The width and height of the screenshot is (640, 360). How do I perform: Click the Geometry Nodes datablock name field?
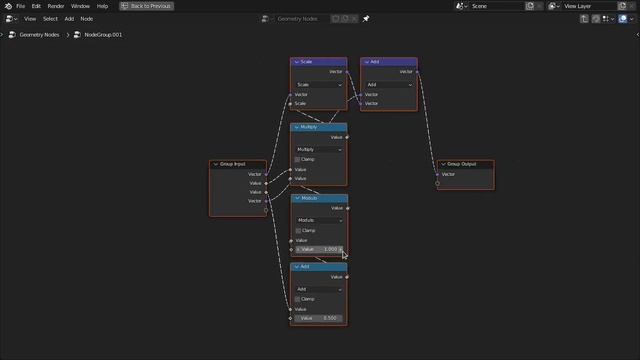tap(302, 19)
